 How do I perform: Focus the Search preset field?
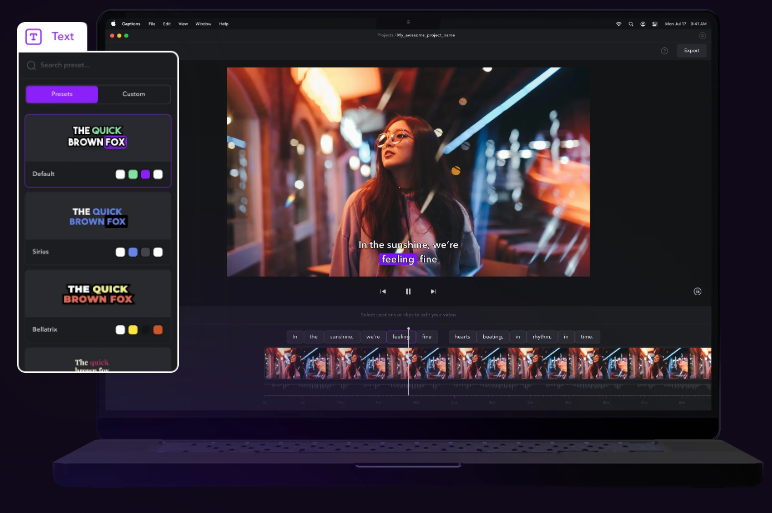click(98, 65)
